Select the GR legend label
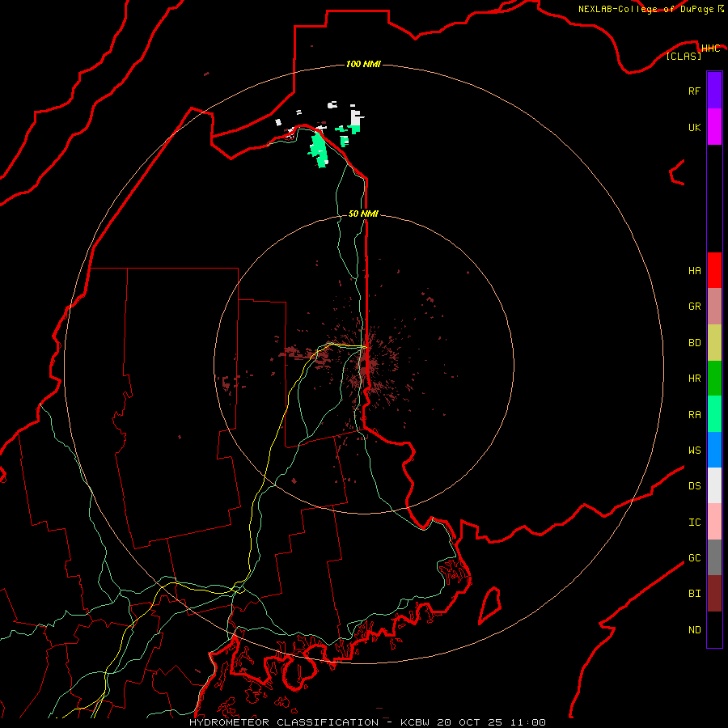The width and height of the screenshot is (728, 728). tap(694, 307)
